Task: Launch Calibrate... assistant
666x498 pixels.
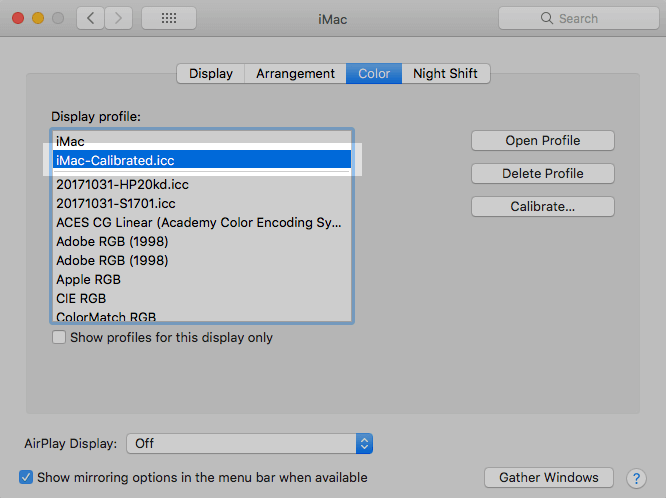Action: click(542, 207)
